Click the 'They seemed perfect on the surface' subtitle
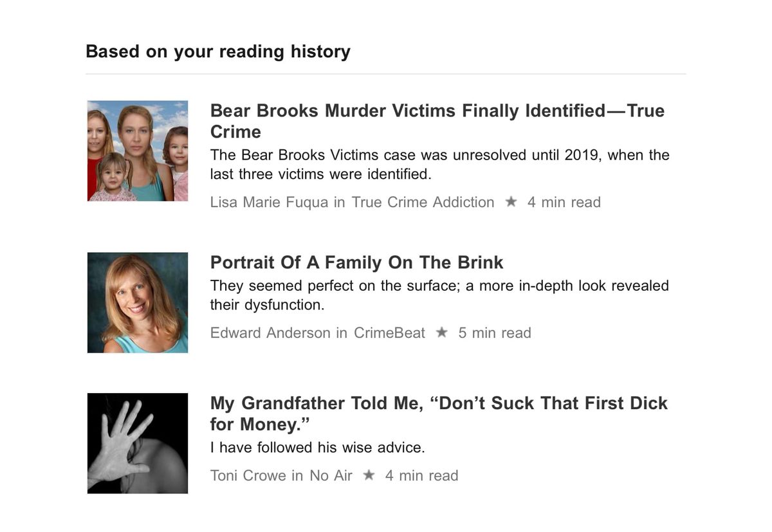This screenshot has height=532, width=772. click(x=440, y=295)
